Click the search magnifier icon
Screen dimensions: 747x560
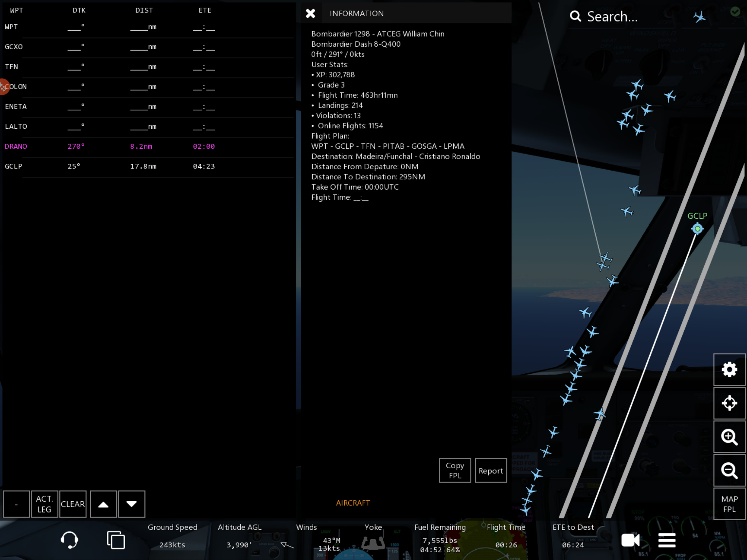(575, 16)
